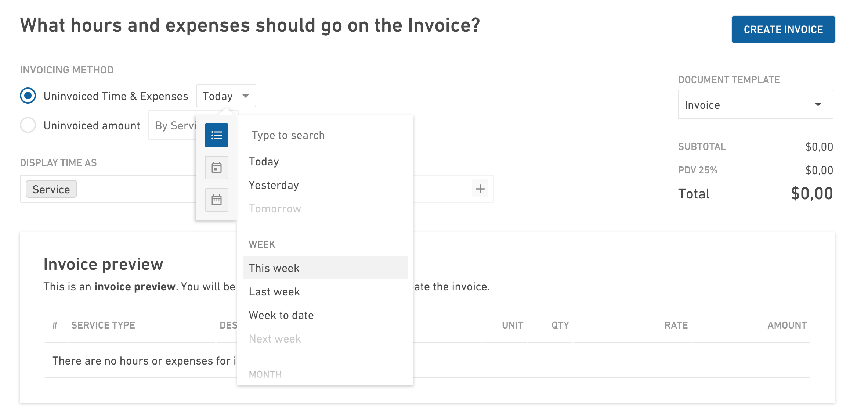Viewport: 868px width, 416px height.
Task: Click the plus icon in display time field
Action: pyautogui.click(x=480, y=189)
